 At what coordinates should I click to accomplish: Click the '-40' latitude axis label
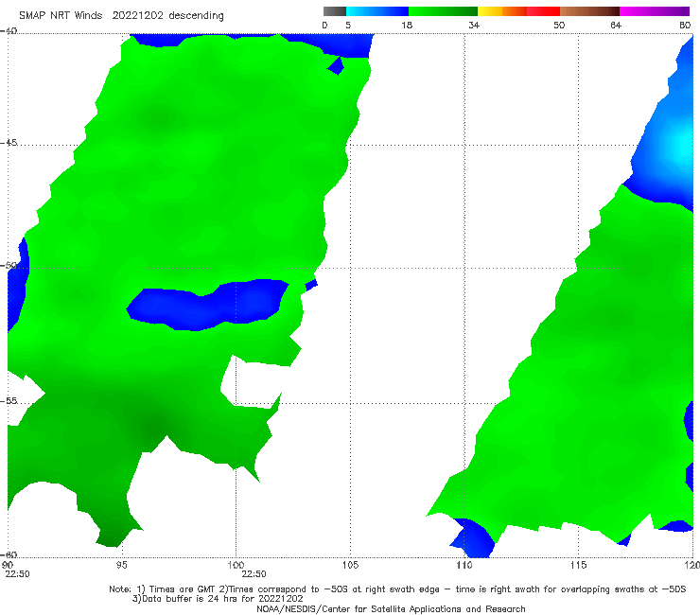coord(9,30)
